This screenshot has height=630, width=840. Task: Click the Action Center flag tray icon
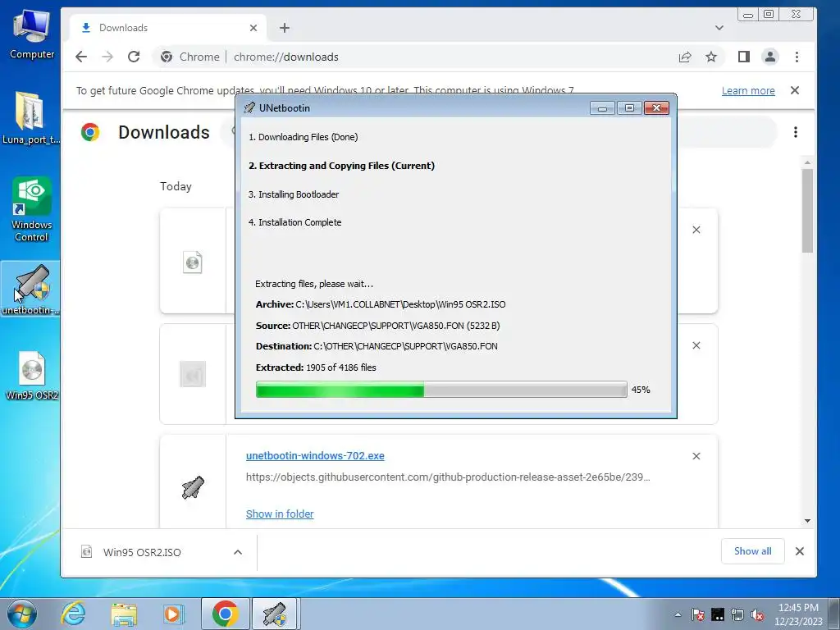(697, 614)
